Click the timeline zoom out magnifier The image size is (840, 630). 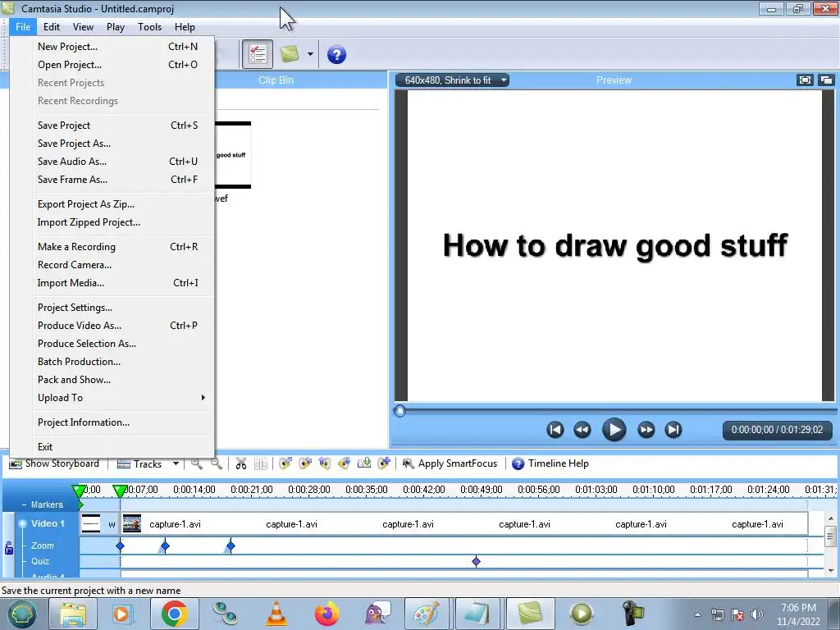point(216,464)
